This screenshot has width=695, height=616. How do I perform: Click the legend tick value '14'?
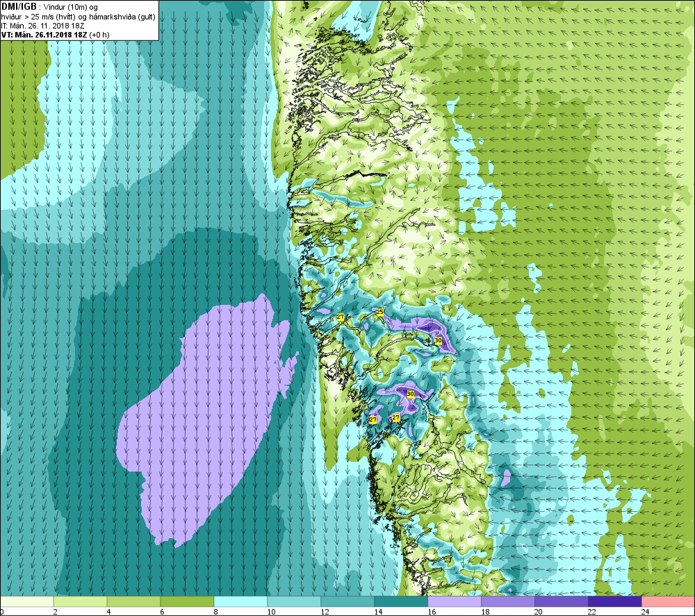[378, 612]
